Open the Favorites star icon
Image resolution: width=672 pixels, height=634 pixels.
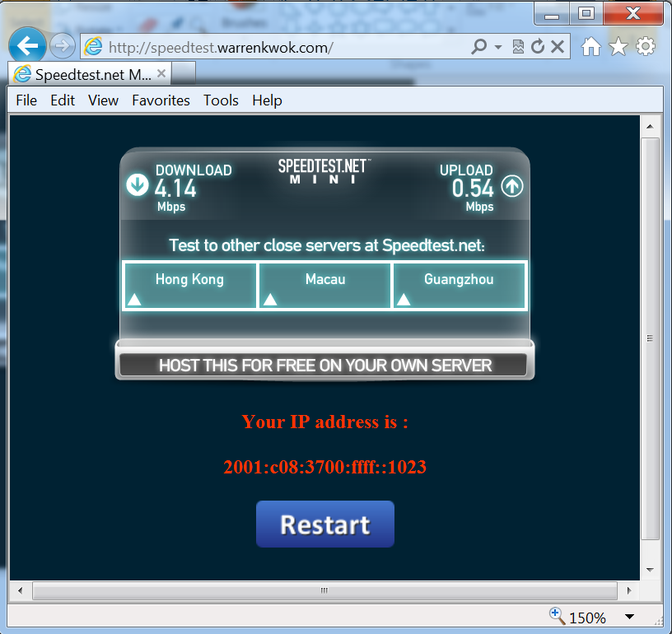[618, 46]
